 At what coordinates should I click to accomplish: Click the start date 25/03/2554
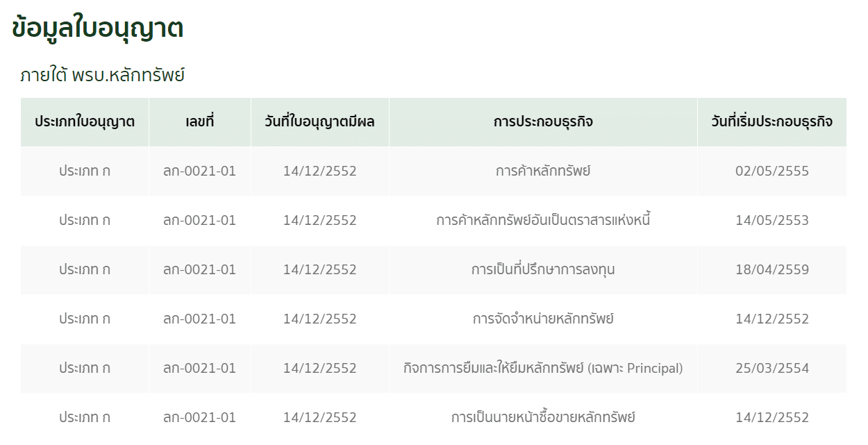(772, 368)
